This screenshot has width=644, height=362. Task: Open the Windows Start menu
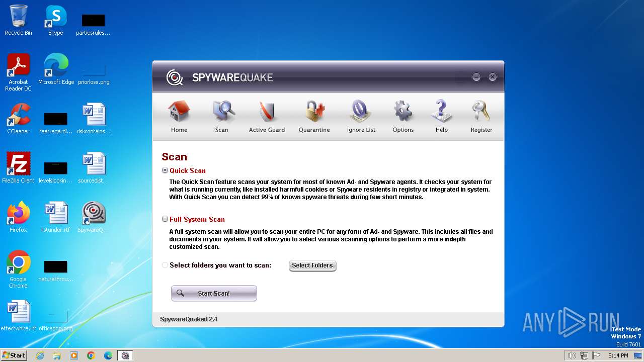(x=14, y=355)
